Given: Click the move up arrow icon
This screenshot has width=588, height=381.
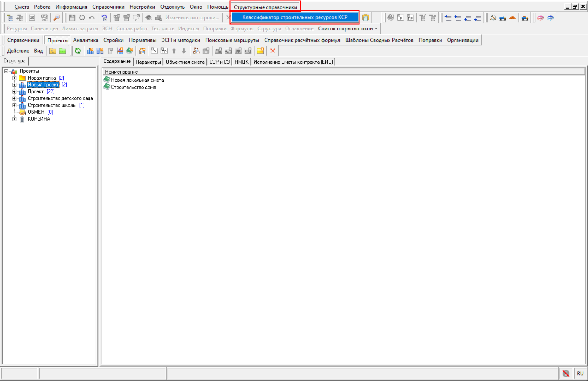Looking at the screenshot, I should pos(174,51).
